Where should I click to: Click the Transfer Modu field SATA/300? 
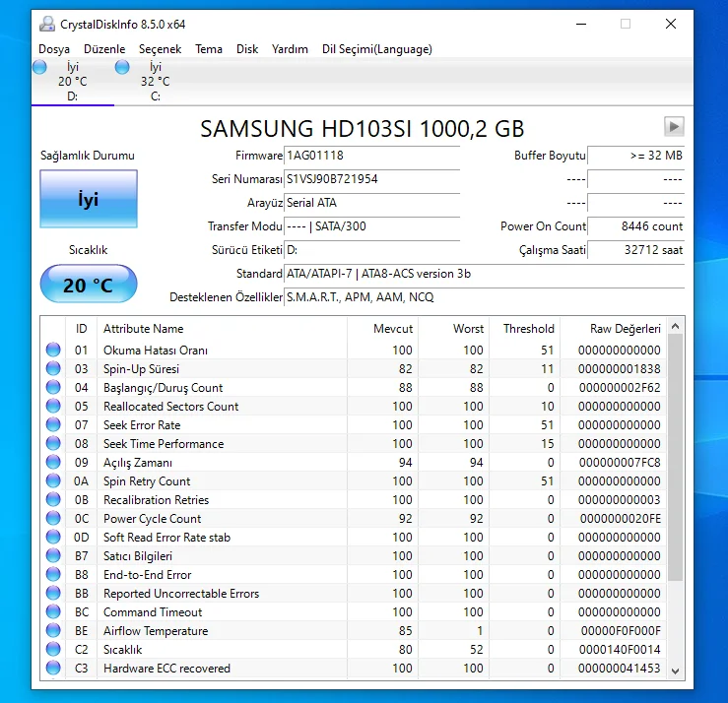click(x=372, y=226)
